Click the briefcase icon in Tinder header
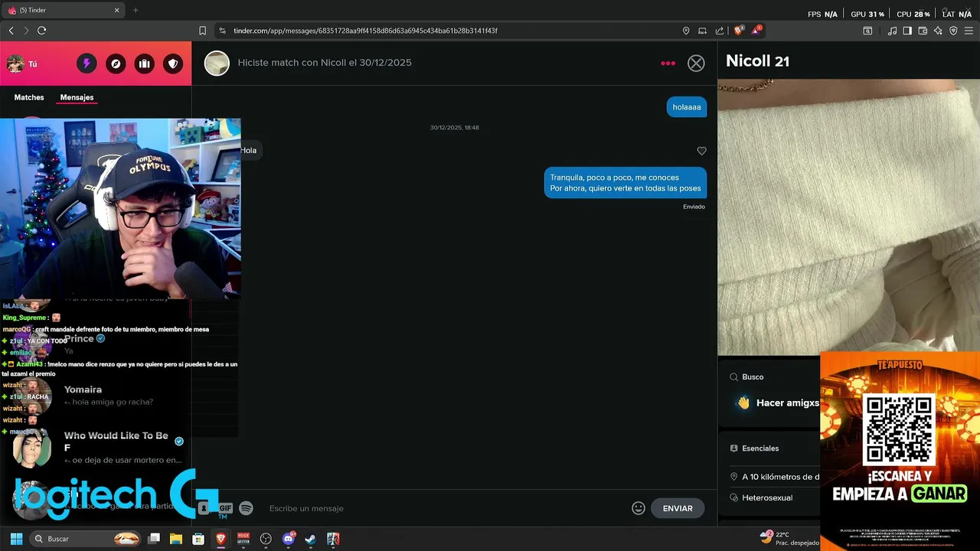Viewport: 980px width, 551px height. (145, 64)
